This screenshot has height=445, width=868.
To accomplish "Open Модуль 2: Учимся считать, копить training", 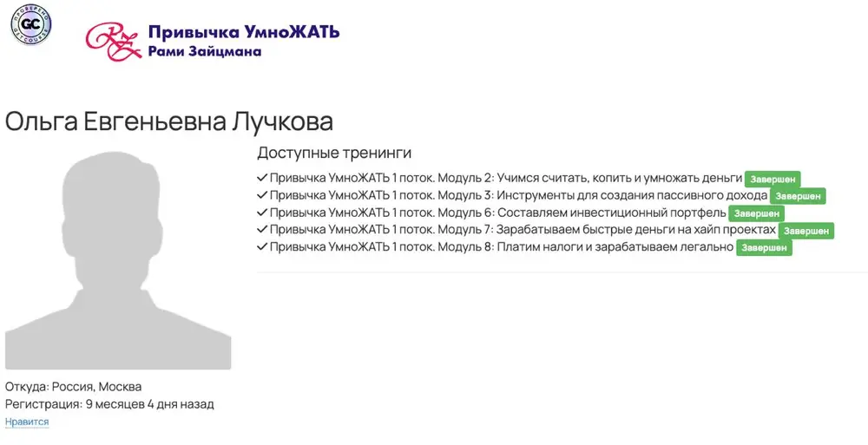I will point(506,178).
